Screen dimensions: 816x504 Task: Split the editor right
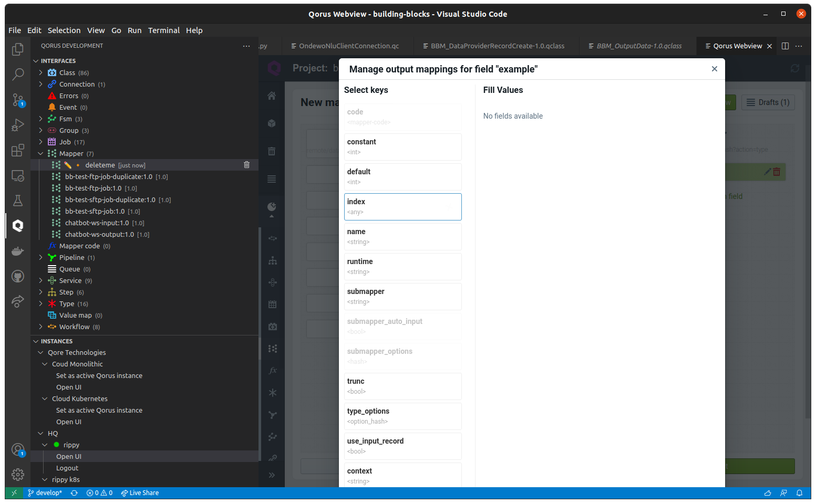pos(785,46)
